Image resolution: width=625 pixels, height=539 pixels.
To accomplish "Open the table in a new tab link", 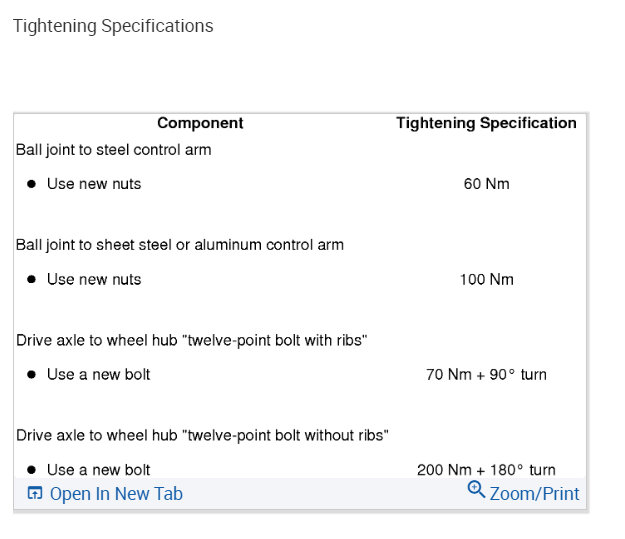I will (115, 493).
